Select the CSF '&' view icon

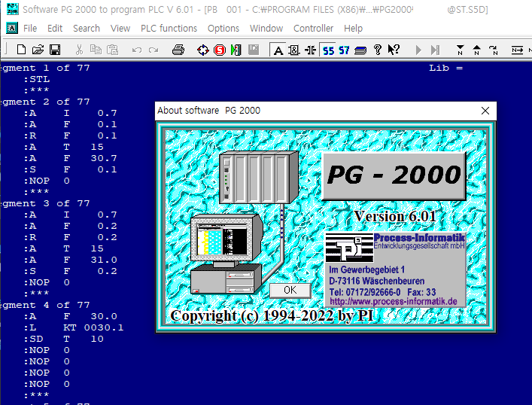point(294,50)
